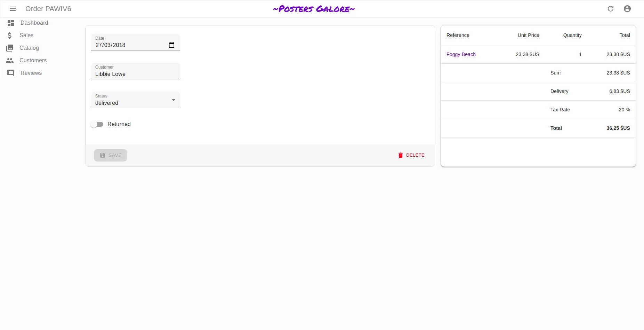Open the calendar picker on the Date field
644x330 pixels.
tap(172, 45)
